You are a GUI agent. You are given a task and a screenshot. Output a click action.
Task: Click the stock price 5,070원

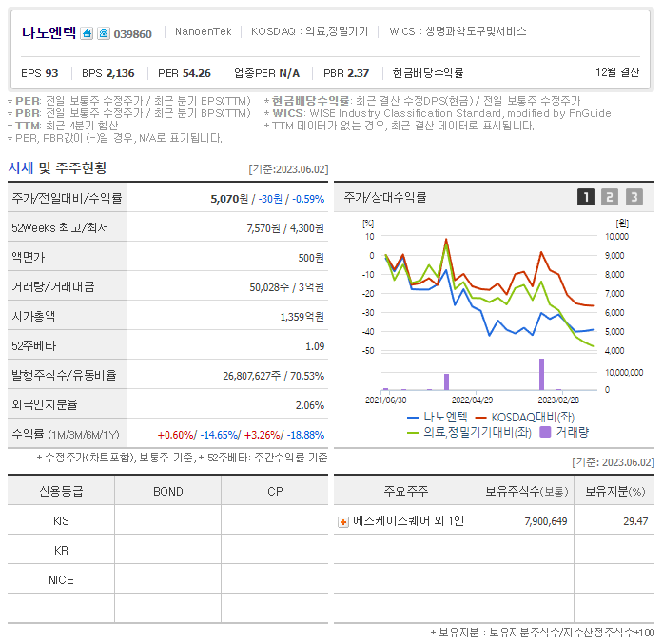pyautogui.click(x=229, y=199)
